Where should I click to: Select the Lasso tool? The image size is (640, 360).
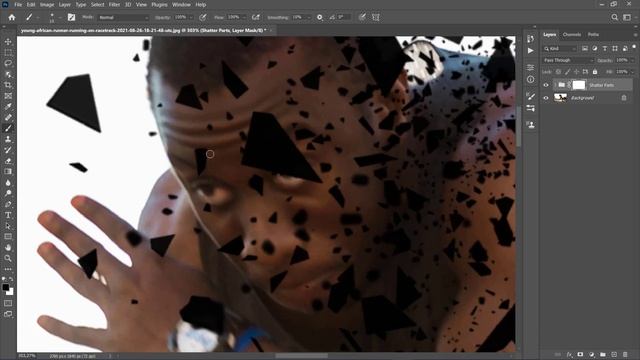coord(8,63)
